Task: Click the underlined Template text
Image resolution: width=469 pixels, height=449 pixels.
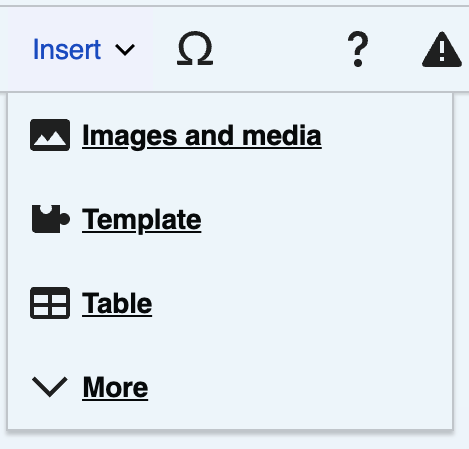Action: [142, 220]
